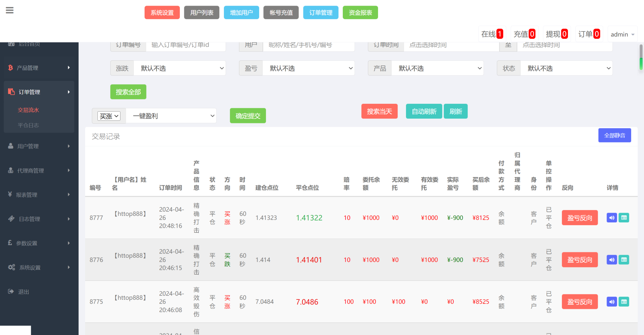Image resolution: width=644 pixels, height=335 pixels.
Task: Click the 刷新 button
Action: (456, 111)
